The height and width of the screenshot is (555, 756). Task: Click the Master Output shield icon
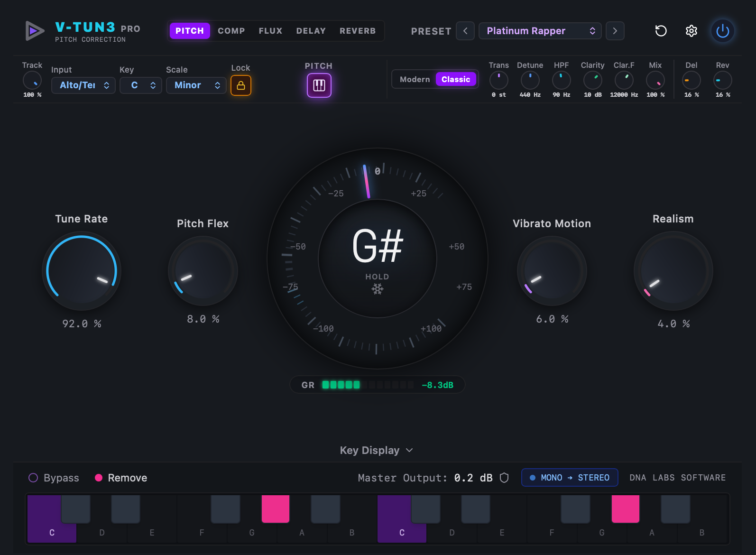(504, 478)
